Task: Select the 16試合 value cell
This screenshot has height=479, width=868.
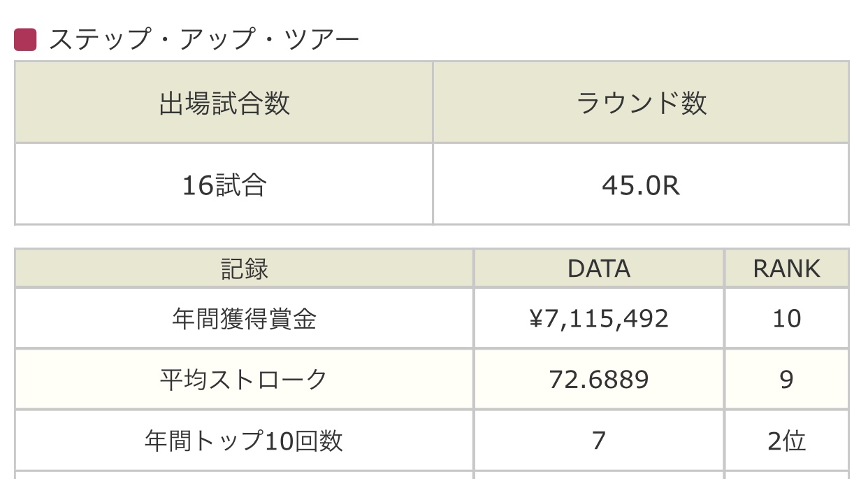Action: 224,185
